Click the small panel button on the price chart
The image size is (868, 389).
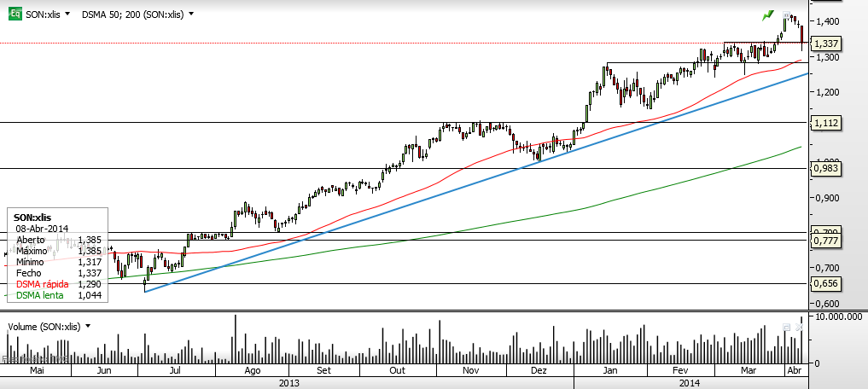785,15
